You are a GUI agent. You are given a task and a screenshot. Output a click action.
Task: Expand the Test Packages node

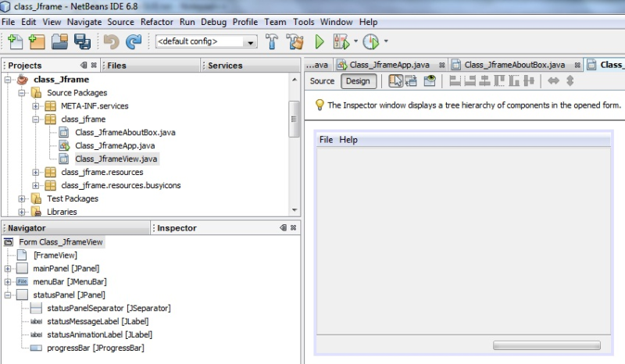pos(22,198)
